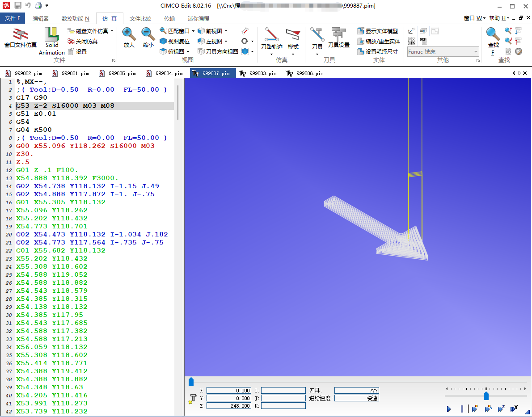Click 设置毛坯尺寸 stock size
This screenshot has height=417, width=532.
tap(378, 51)
